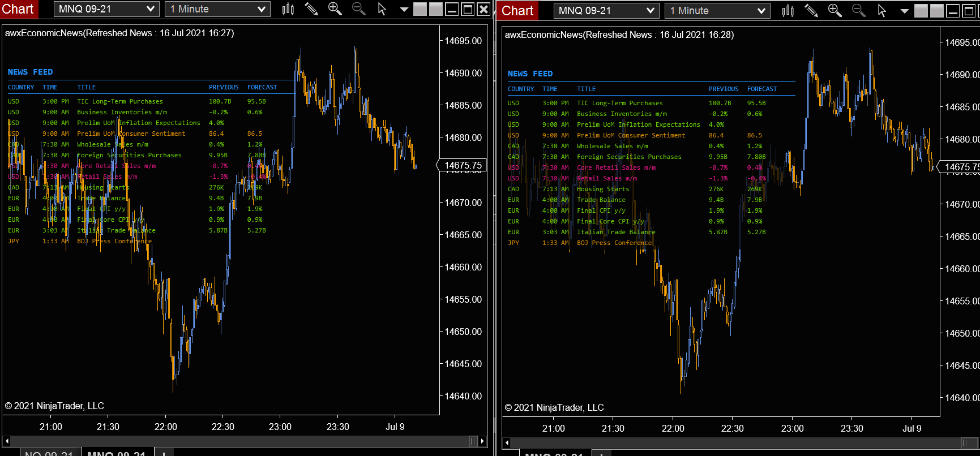
Task: Click the FORECAST column header in right chart
Action: click(762, 89)
